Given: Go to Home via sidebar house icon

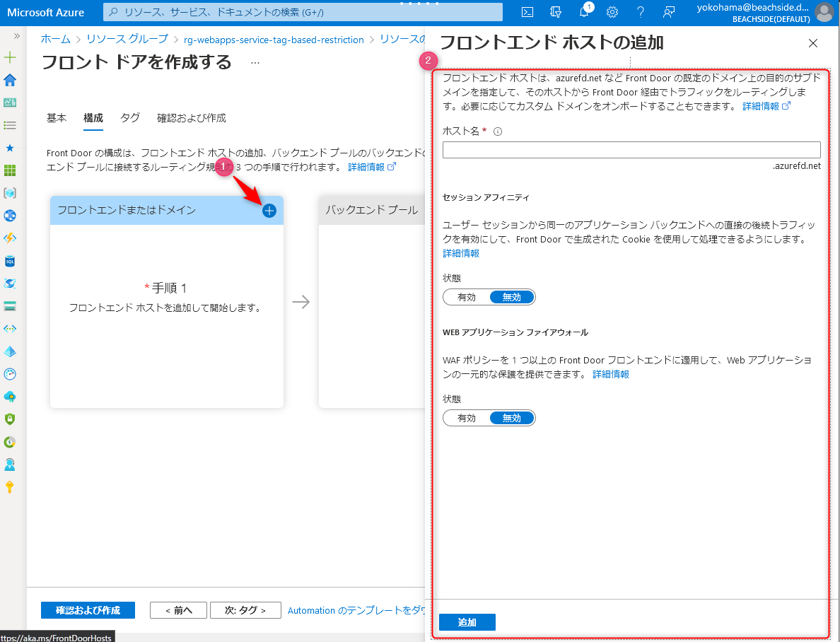Looking at the screenshot, I should click(10, 80).
